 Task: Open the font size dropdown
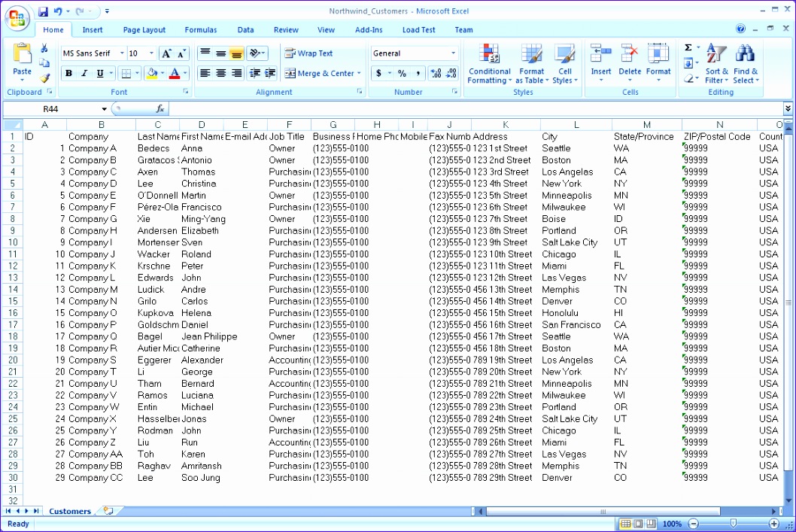click(151, 53)
